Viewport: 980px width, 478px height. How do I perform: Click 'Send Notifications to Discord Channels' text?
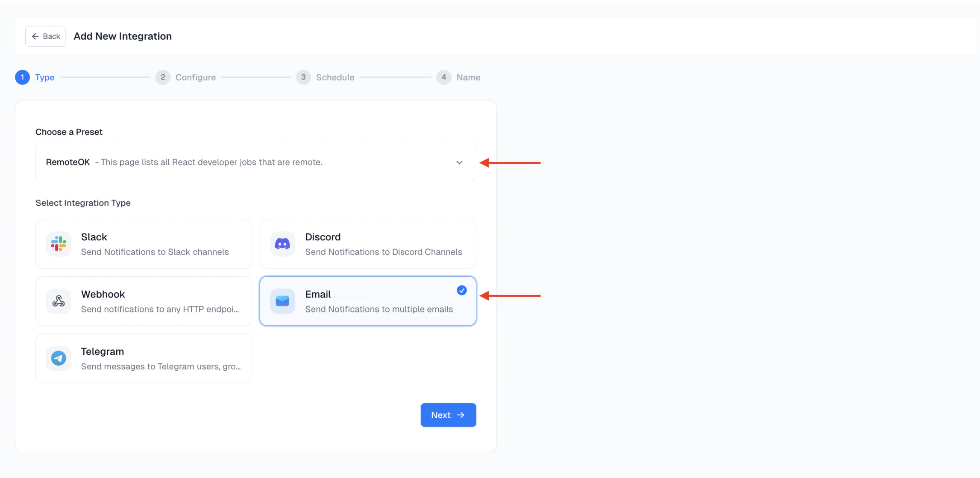(384, 252)
